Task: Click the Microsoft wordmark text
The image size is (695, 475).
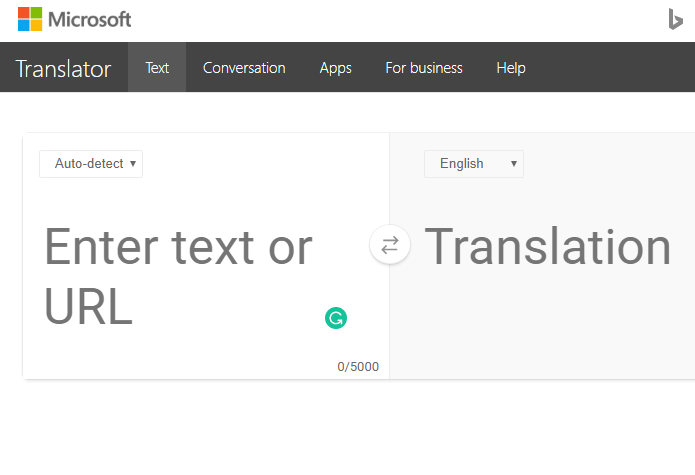Action: pos(89,19)
